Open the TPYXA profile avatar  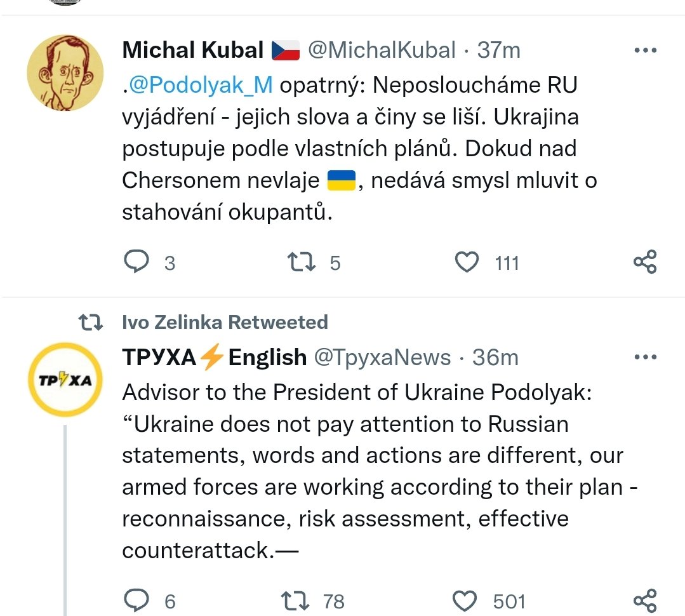[x=65, y=380]
